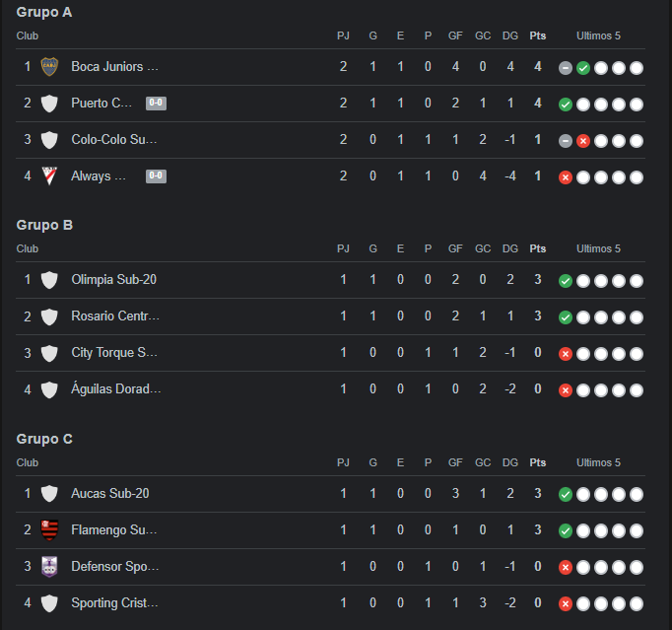Click the 0-0 badge beside Always Ready
The image size is (672, 630).
pyautogui.click(x=156, y=175)
